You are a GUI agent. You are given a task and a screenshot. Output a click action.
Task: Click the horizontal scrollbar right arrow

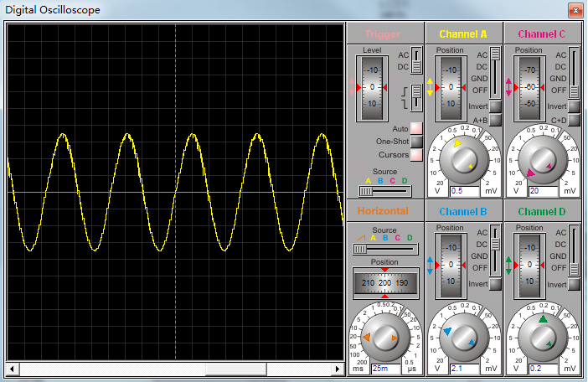(339, 369)
